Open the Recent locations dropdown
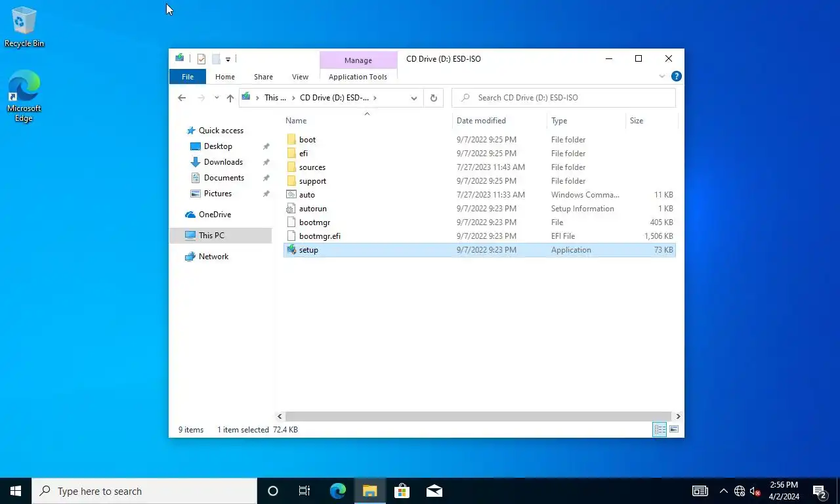 point(217,98)
